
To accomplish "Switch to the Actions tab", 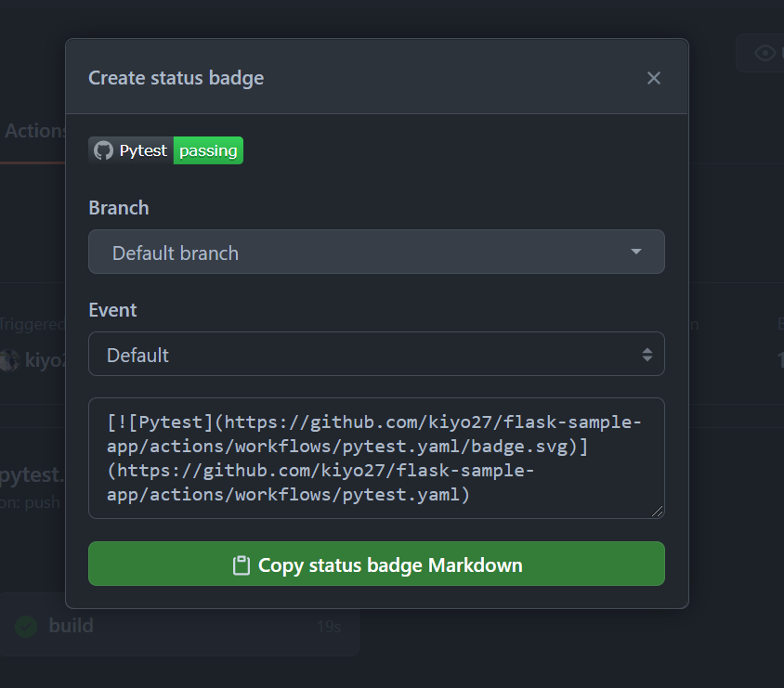I will click(x=35, y=130).
